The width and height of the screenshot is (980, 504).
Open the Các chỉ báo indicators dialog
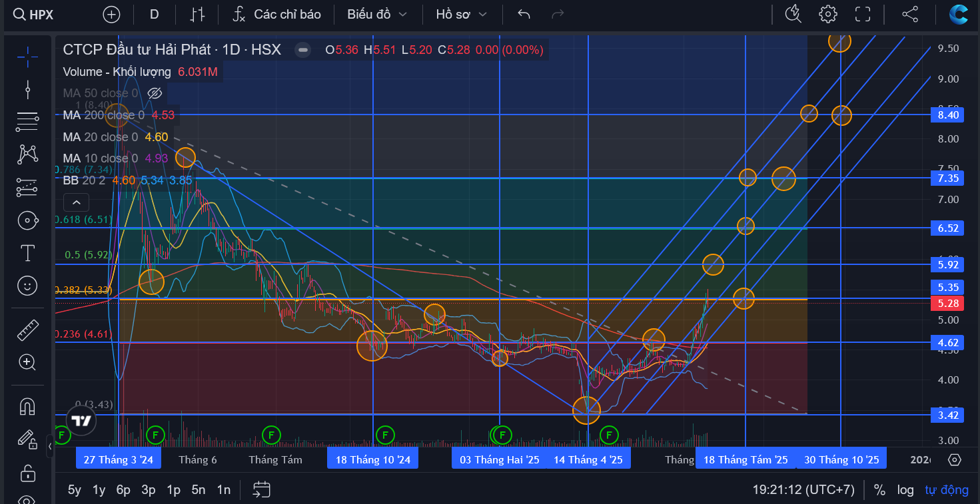276,14
